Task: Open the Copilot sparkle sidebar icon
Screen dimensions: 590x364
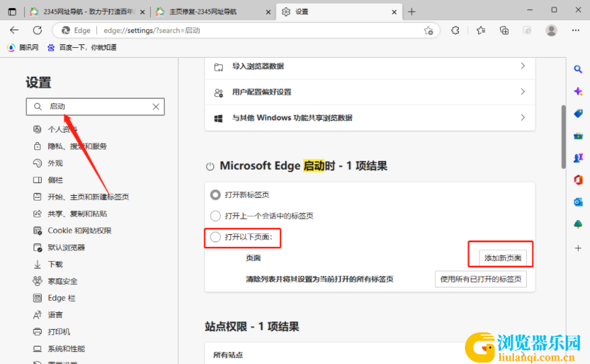Action: pos(578,92)
